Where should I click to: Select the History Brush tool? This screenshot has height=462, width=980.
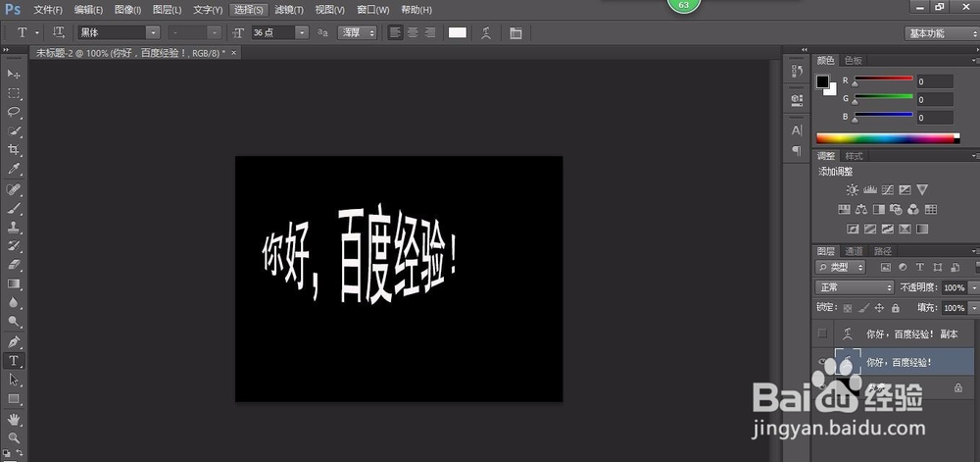(14, 245)
